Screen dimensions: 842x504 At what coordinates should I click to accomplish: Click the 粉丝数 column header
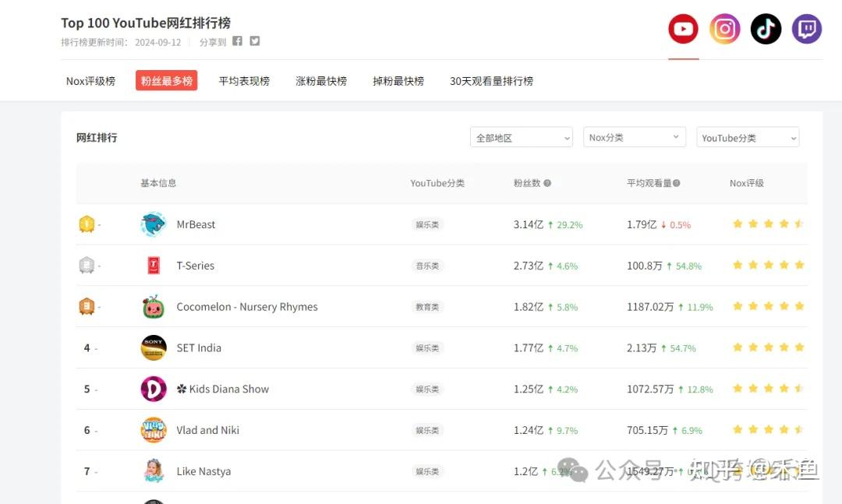coord(527,183)
